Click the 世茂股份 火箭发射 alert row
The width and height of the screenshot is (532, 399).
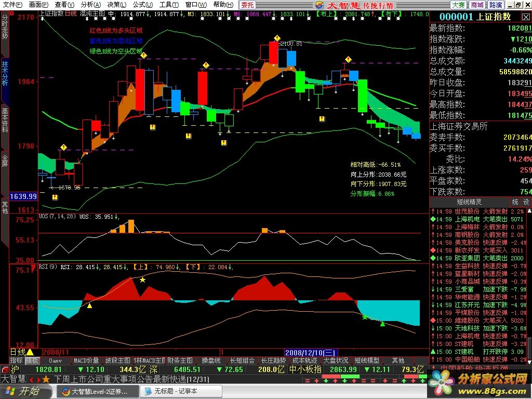click(x=477, y=211)
